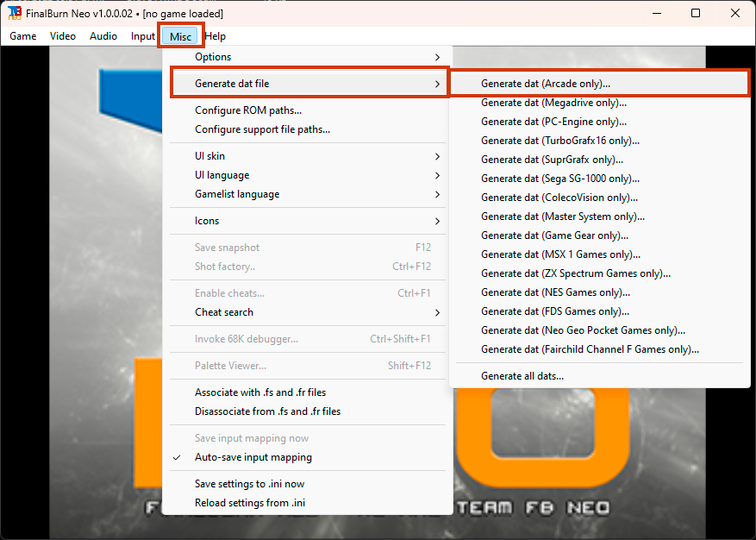Viewport: 756px width, 540px height.
Task: Select Generate dat (SuprGrafx only)
Action: click(x=599, y=160)
